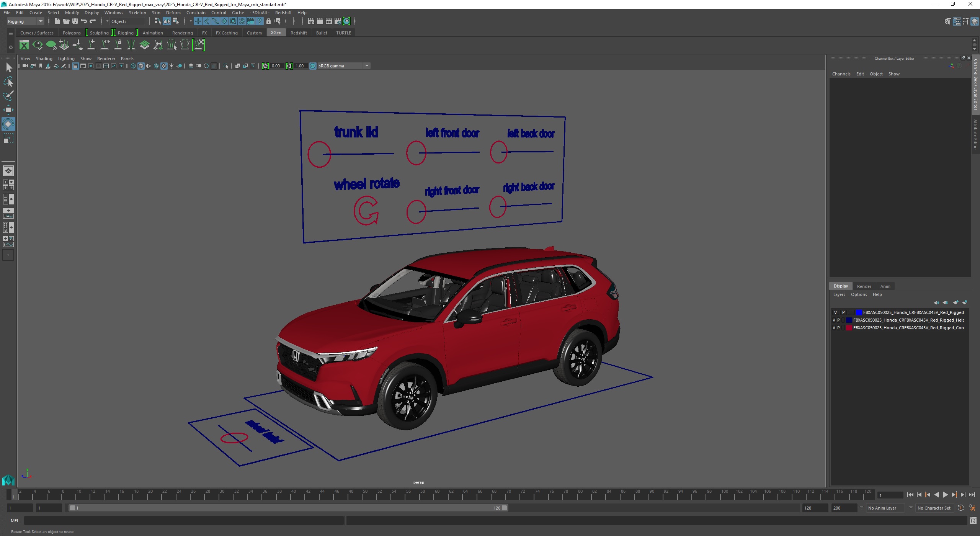The width and height of the screenshot is (980, 536).
Task: Open the Skeleton menu
Action: click(137, 13)
